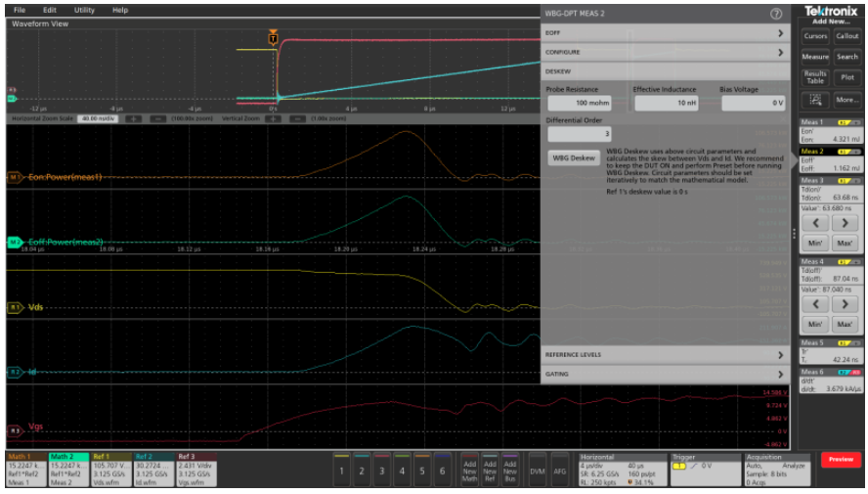The height and width of the screenshot is (494, 868).
Task: Select the Meas 1 Eon badge
Action: coord(831,131)
